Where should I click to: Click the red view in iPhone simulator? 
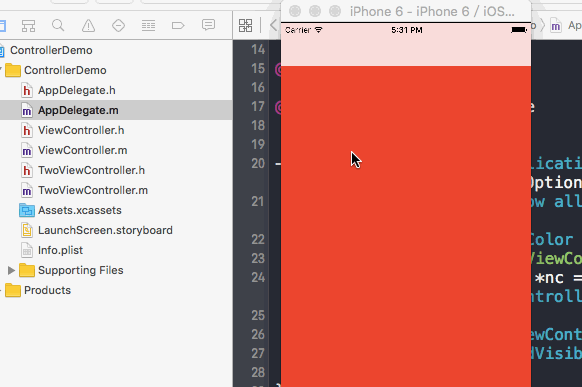406,226
